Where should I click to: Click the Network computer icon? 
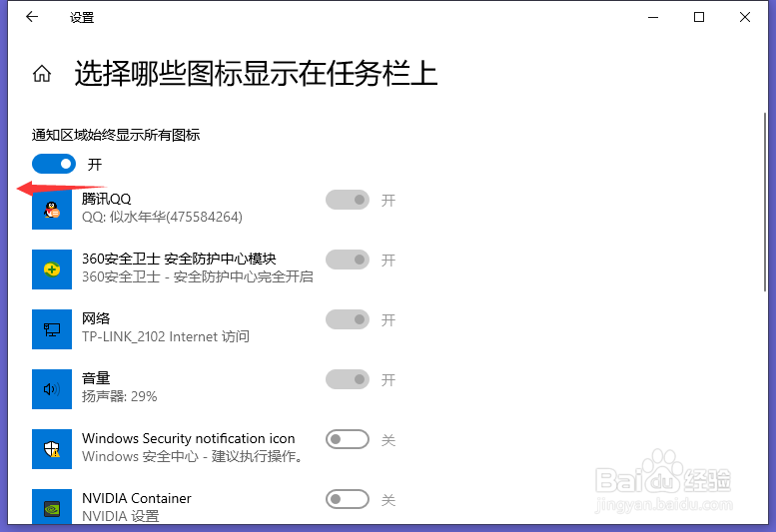(x=52, y=329)
